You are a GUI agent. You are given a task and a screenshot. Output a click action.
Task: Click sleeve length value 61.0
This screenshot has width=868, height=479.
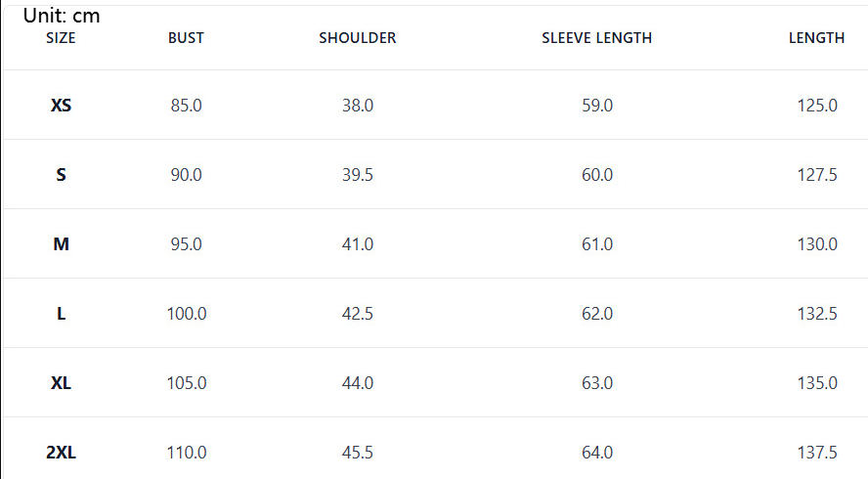click(x=596, y=244)
